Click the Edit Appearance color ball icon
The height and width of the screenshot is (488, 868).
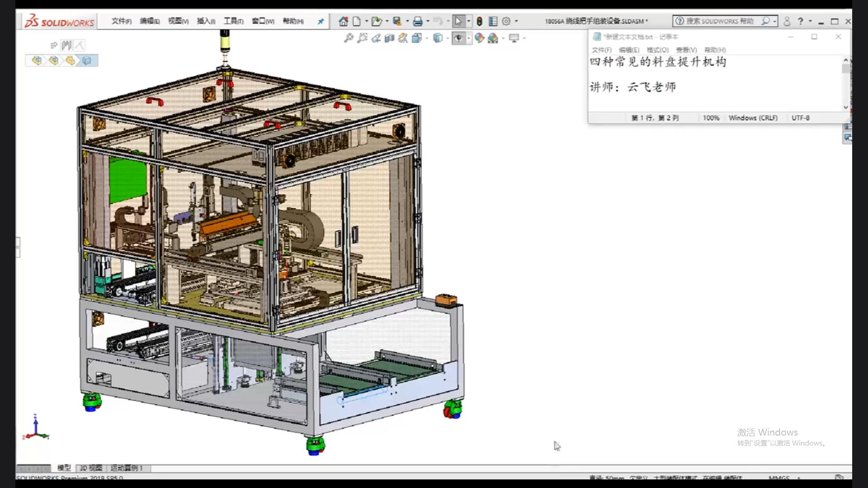point(480,38)
